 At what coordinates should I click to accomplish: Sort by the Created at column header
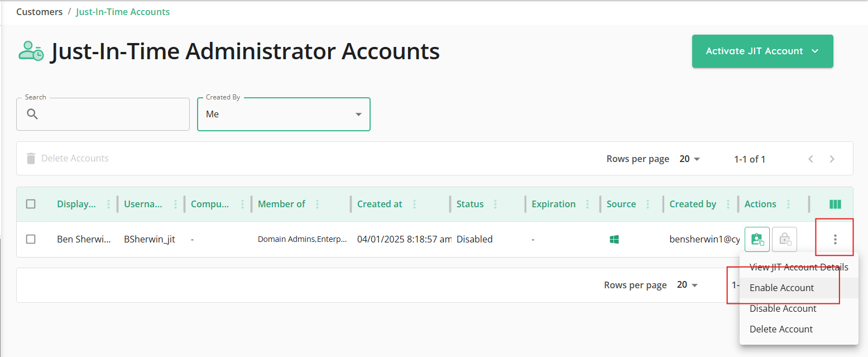click(380, 204)
